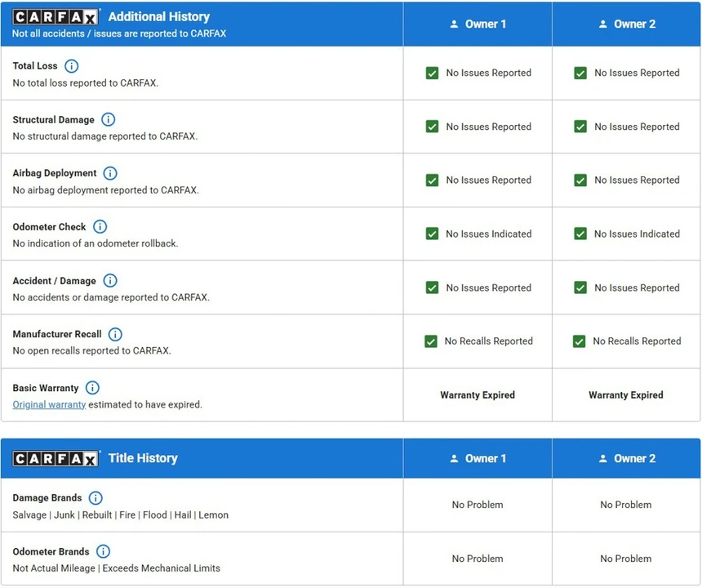Click Damage Brands 'No Problem' for Owner 2
702x588 pixels.
626,505
